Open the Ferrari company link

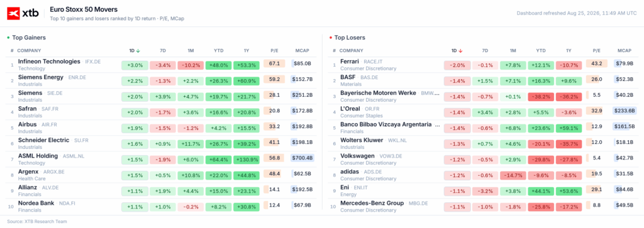[350, 62]
